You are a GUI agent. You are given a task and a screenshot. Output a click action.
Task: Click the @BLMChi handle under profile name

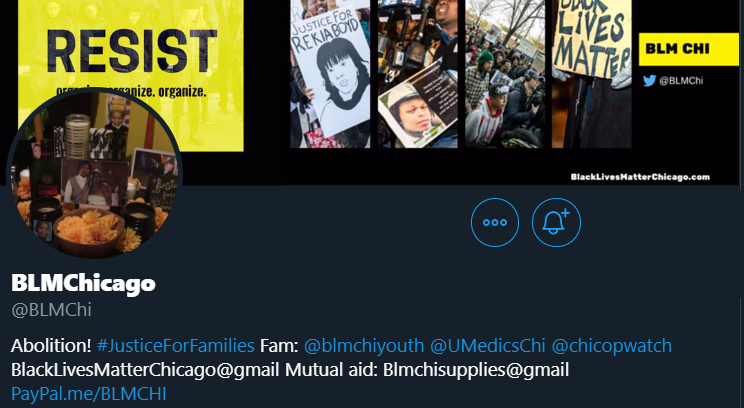tap(51, 310)
